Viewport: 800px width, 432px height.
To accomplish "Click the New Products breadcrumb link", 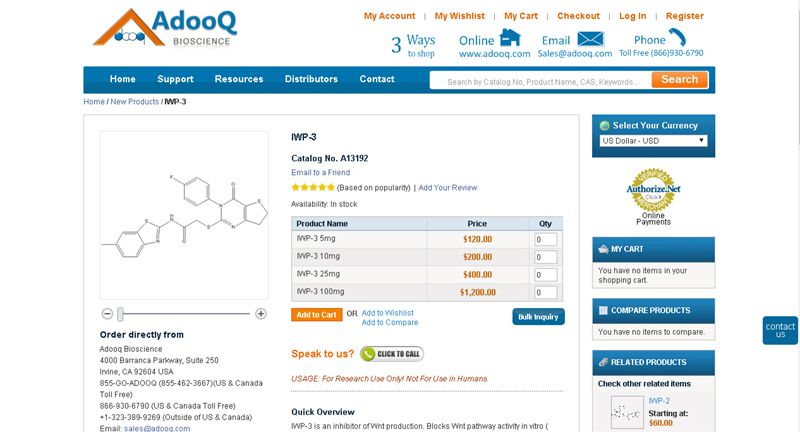I will pyautogui.click(x=135, y=101).
